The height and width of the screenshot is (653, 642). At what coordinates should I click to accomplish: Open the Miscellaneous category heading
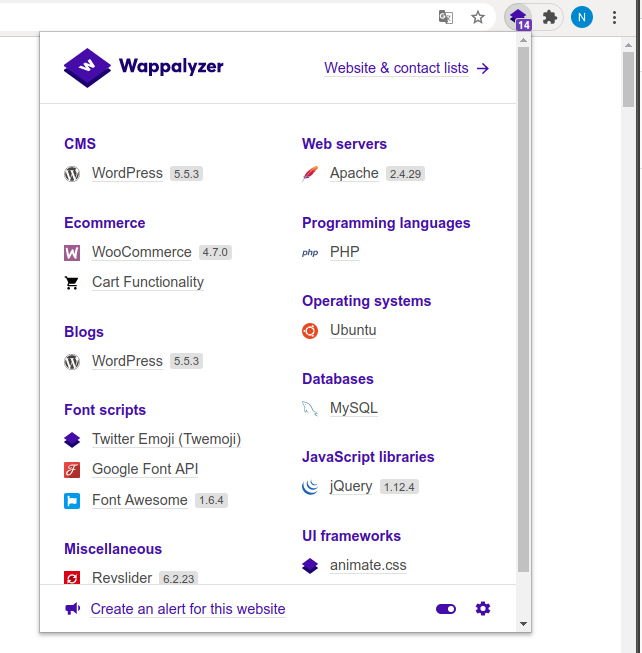(113, 549)
